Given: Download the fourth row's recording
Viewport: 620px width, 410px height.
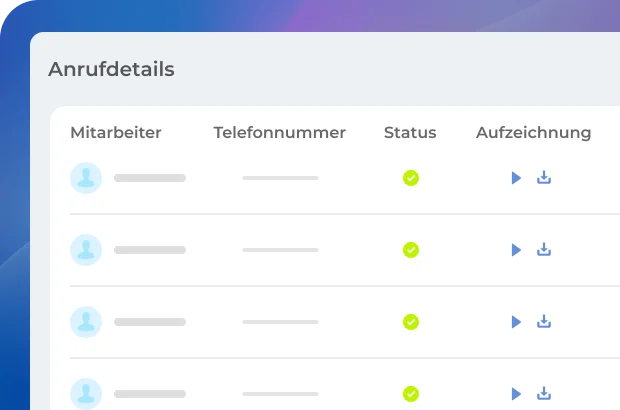Looking at the screenshot, I should [x=544, y=394].
